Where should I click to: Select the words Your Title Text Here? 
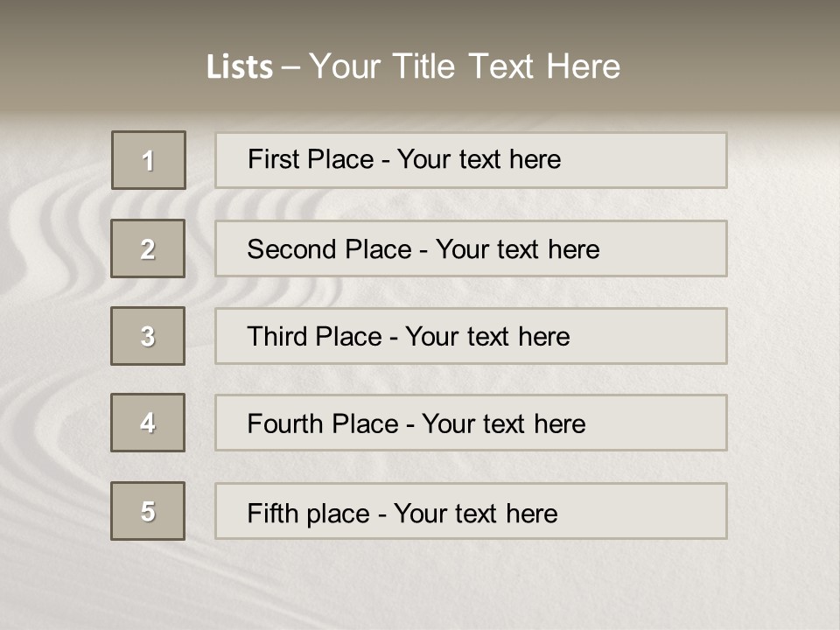465,66
